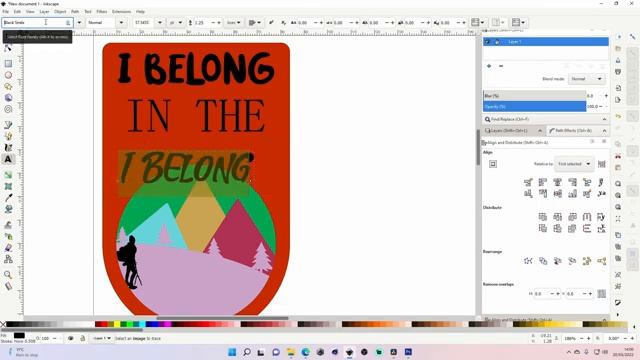The image size is (640, 360).
Task: Select the Connector tool
Action: point(8,259)
